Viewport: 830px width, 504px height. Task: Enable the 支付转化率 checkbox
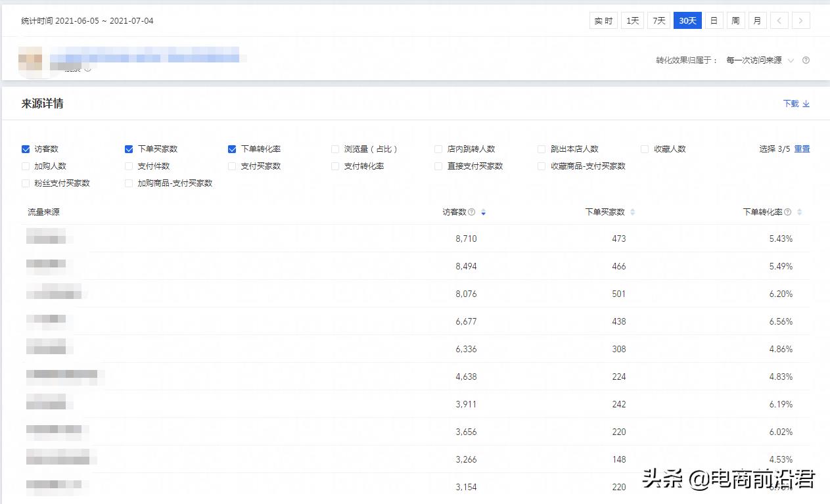click(x=335, y=166)
